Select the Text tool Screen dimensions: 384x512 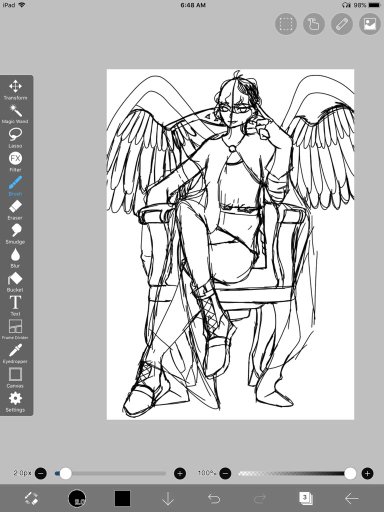pos(15,305)
